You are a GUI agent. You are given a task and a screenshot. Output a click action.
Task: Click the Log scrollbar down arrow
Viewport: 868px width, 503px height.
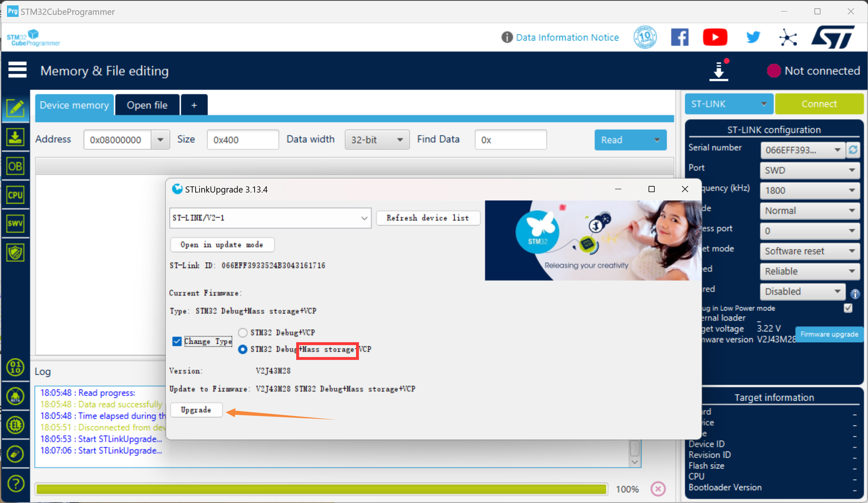(635, 462)
